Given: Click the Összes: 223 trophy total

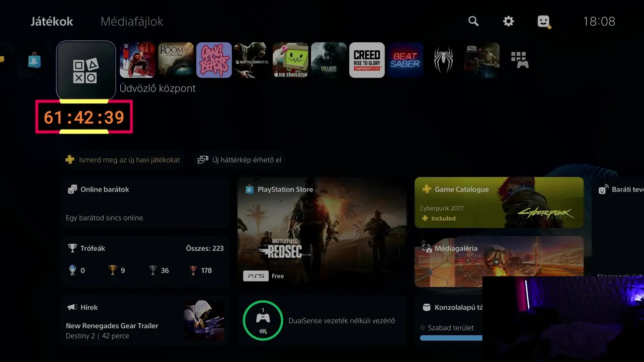Looking at the screenshot, I should click(205, 248).
